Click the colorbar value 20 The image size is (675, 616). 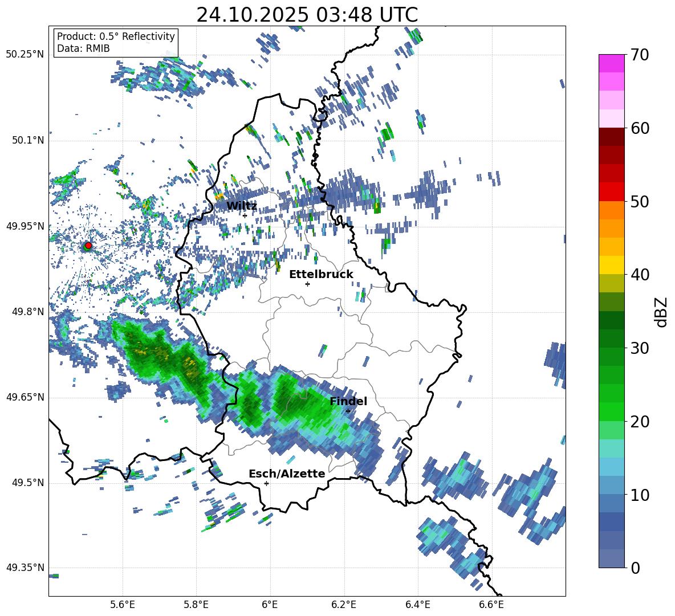point(640,421)
